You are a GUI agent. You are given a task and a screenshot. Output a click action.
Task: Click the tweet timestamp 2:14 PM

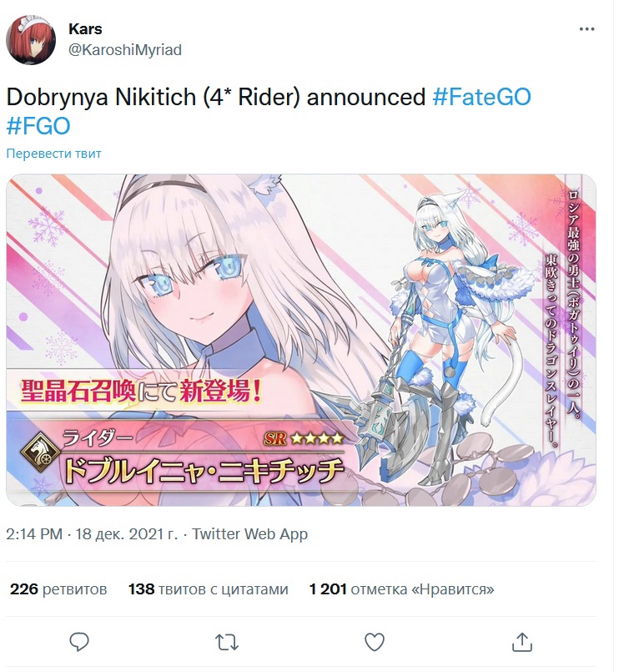pos(34,534)
